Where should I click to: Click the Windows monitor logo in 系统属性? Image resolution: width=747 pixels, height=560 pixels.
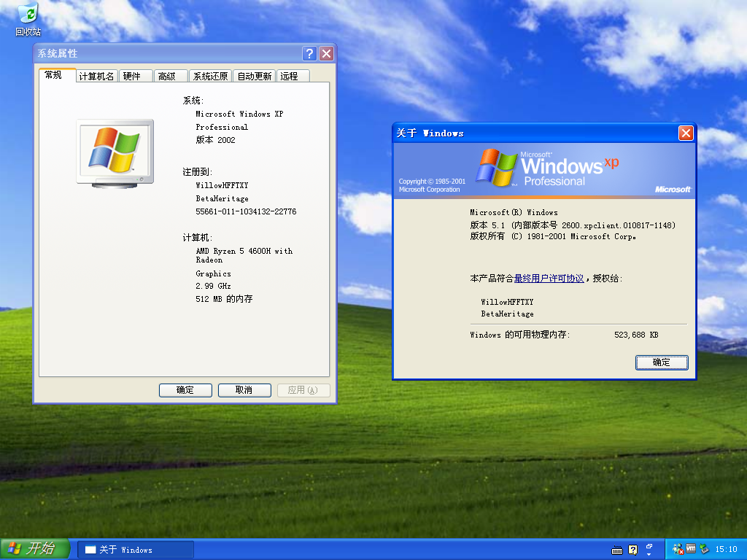pyautogui.click(x=115, y=154)
